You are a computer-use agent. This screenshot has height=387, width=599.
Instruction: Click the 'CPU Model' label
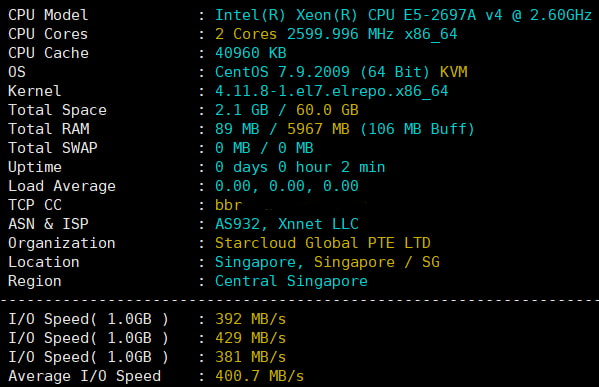48,15
